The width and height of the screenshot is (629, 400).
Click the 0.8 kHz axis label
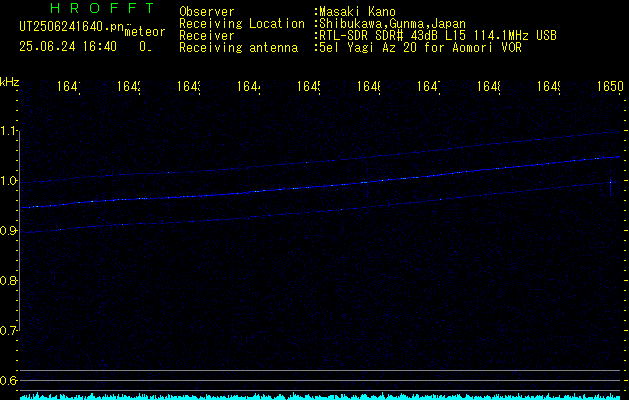pos(10,280)
